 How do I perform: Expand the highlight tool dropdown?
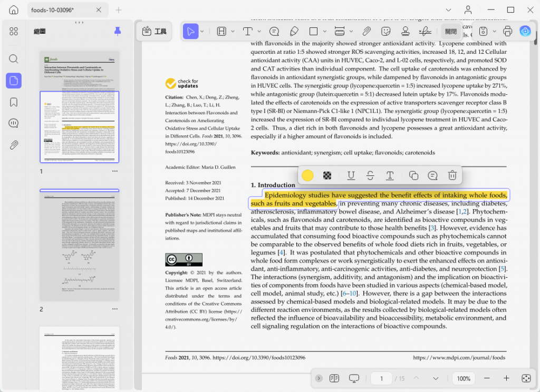233,31
